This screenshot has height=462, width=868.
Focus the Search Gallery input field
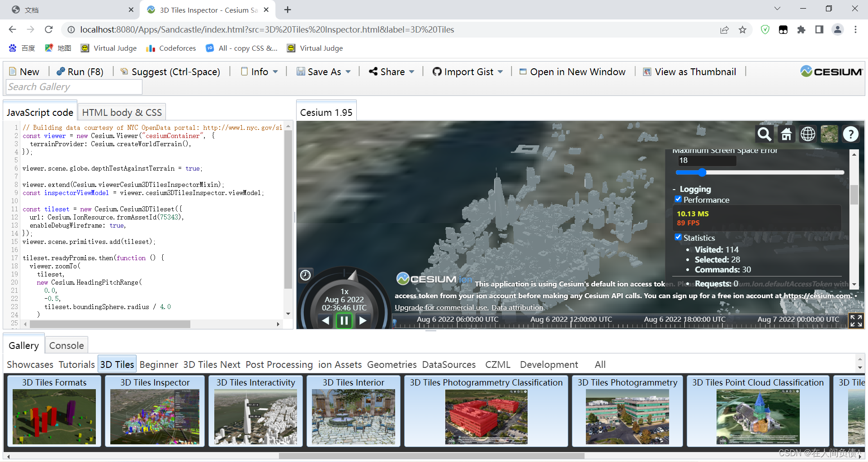tap(74, 87)
